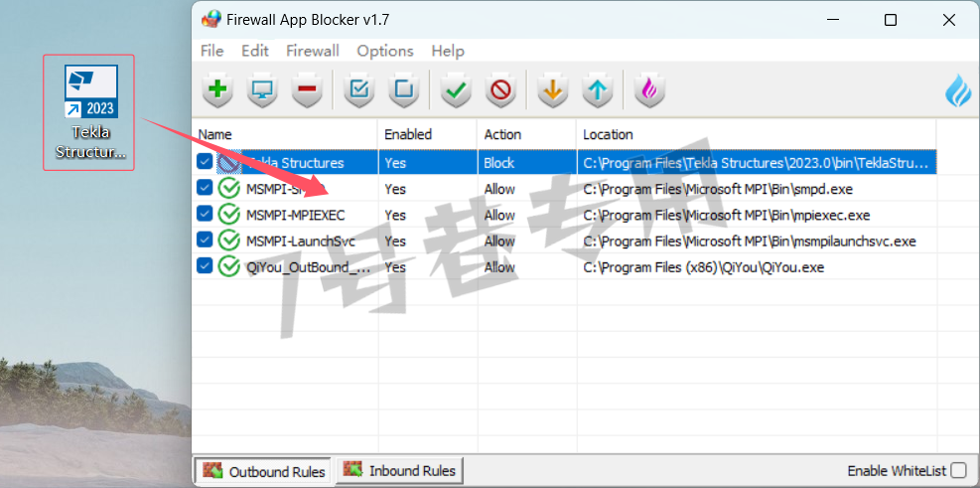
Task: Click the Block action on Tekla row
Action: (498, 163)
